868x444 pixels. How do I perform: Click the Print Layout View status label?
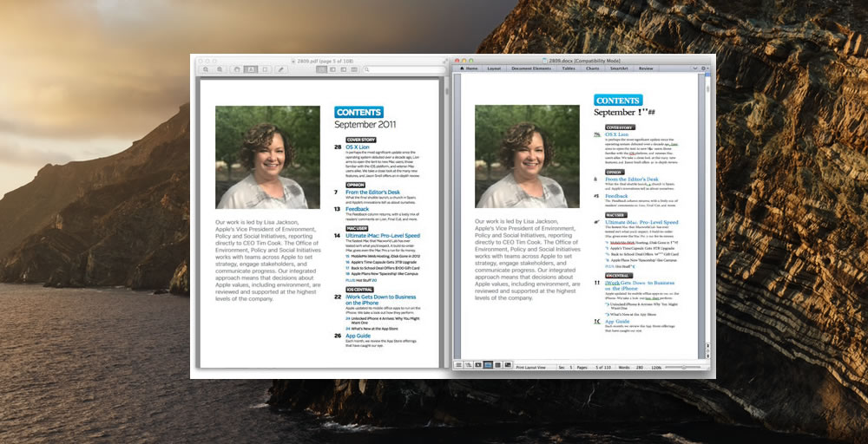tap(531, 367)
